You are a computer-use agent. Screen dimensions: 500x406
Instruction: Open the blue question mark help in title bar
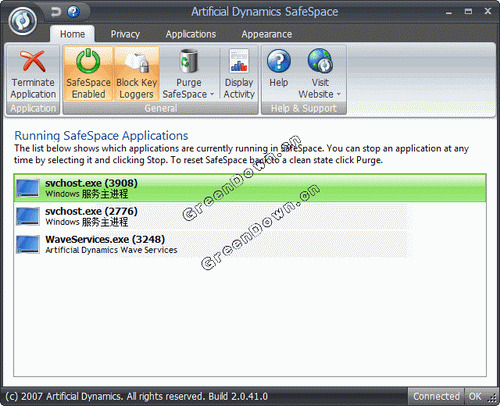point(73,12)
